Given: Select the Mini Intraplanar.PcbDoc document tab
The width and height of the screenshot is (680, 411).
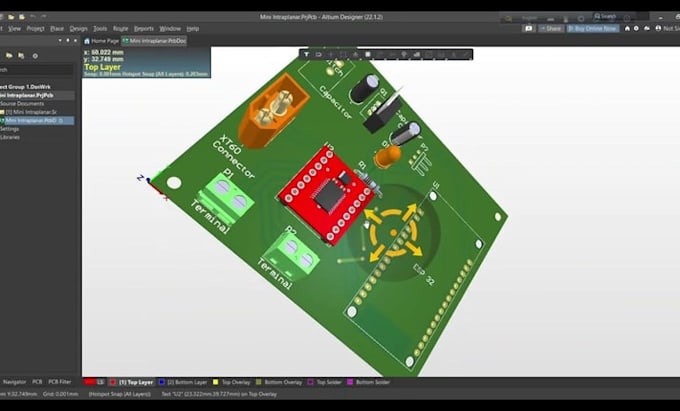Looking at the screenshot, I should click(x=154, y=41).
